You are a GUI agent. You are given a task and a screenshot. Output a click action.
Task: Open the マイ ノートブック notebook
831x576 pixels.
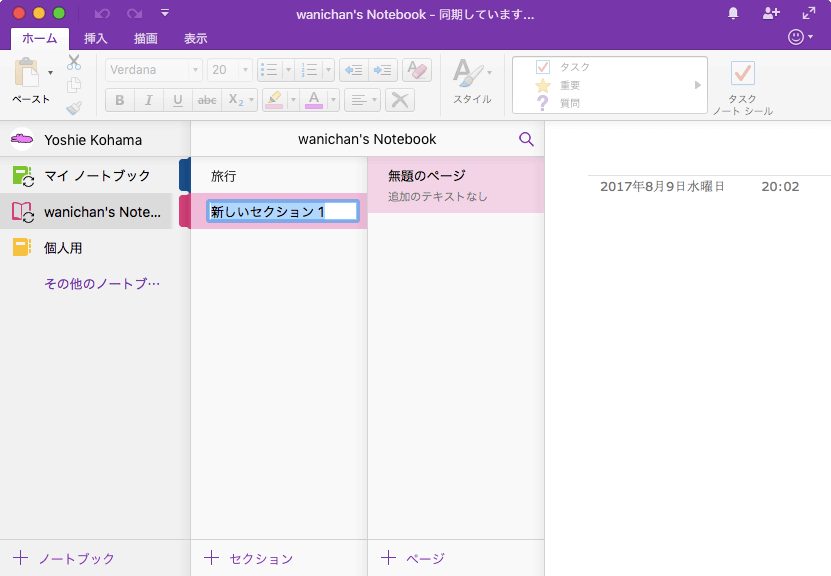click(86, 176)
